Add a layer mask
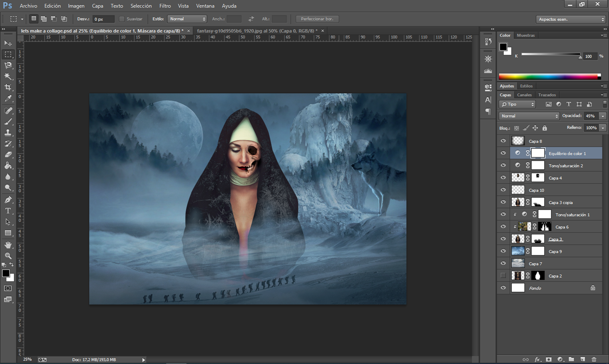The width and height of the screenshot is (609, 364). pyautogui.click(x=548, y=359)
